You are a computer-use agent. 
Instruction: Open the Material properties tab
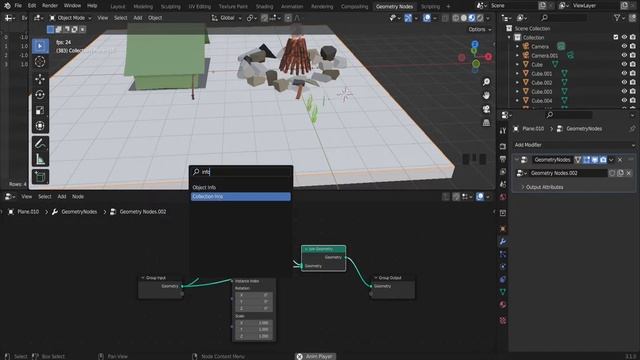point(503,304)
